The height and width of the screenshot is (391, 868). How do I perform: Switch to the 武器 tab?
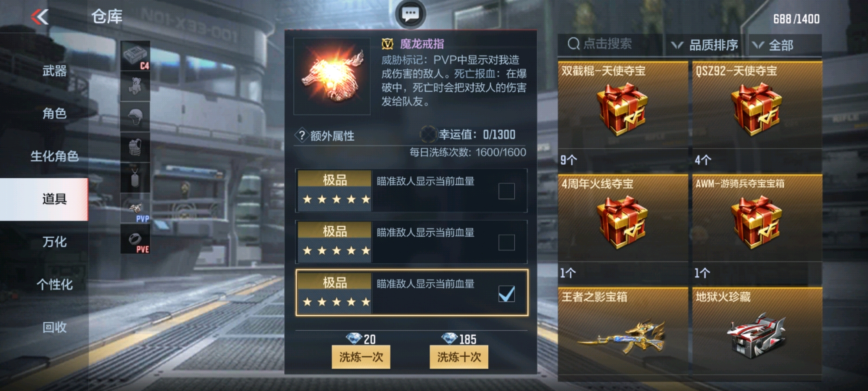point(54,70)
